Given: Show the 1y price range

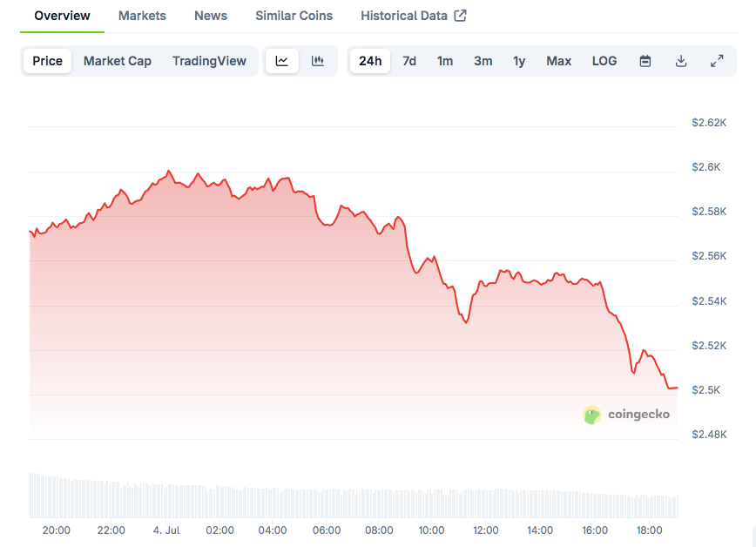Looking at the screenshot, I should coord(519,61).
